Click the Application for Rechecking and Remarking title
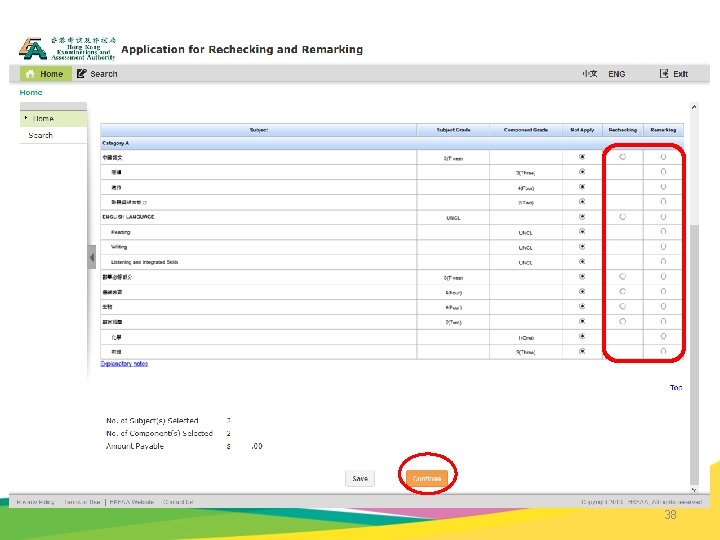720x540 pixels. click(x=242, y=49)
